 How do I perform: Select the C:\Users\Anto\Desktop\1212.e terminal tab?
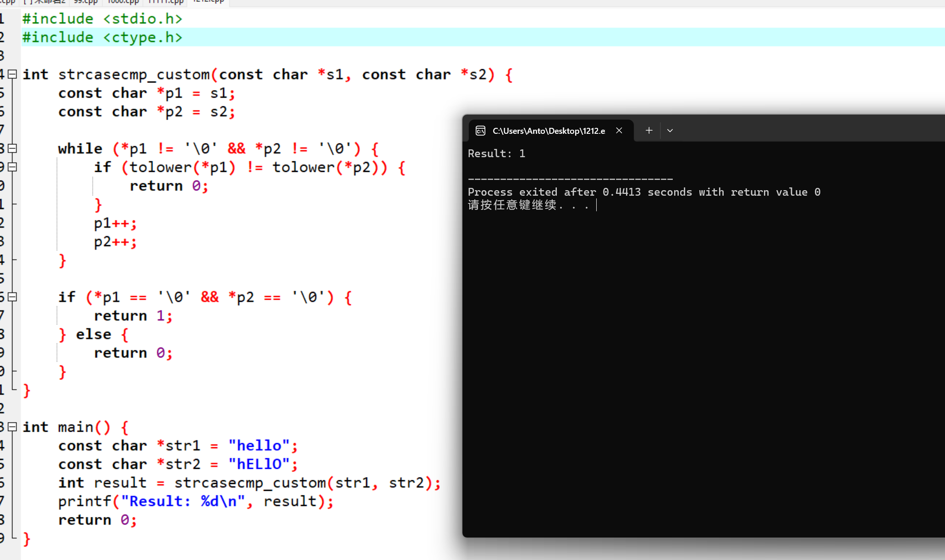(x=548, y=131)
